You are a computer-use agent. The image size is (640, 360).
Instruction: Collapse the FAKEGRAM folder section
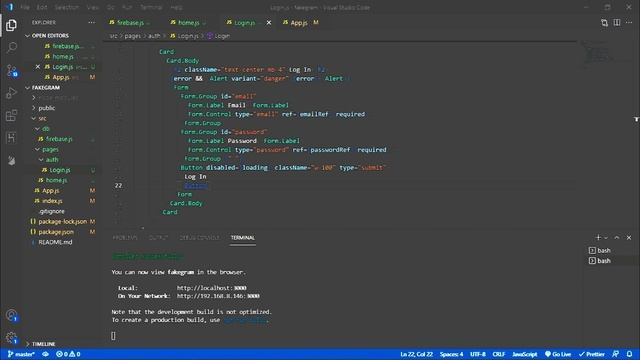(x=46, y=88)
